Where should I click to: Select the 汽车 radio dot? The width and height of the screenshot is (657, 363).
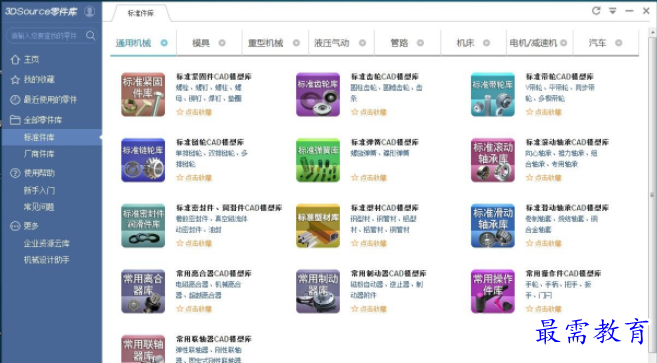pos(618,43)
